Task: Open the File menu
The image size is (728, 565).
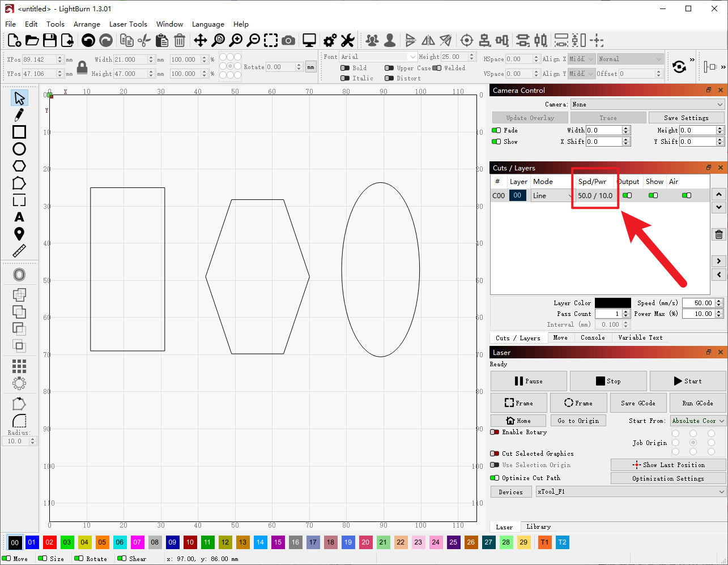Action: [x=11, y=24]
